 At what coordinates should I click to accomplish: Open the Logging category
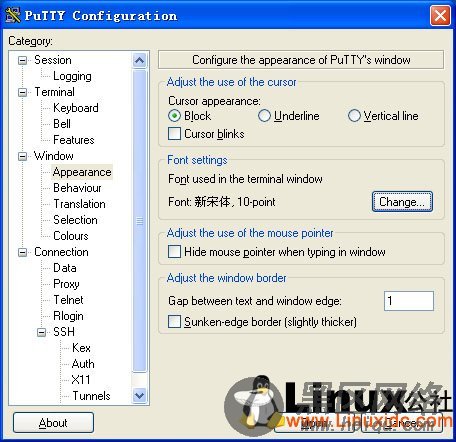[x=72, y=76]
